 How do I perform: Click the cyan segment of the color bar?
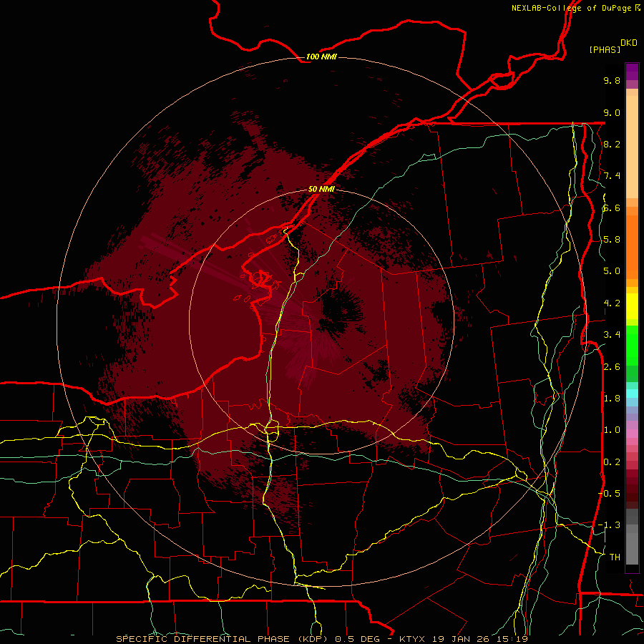(632, 394)
